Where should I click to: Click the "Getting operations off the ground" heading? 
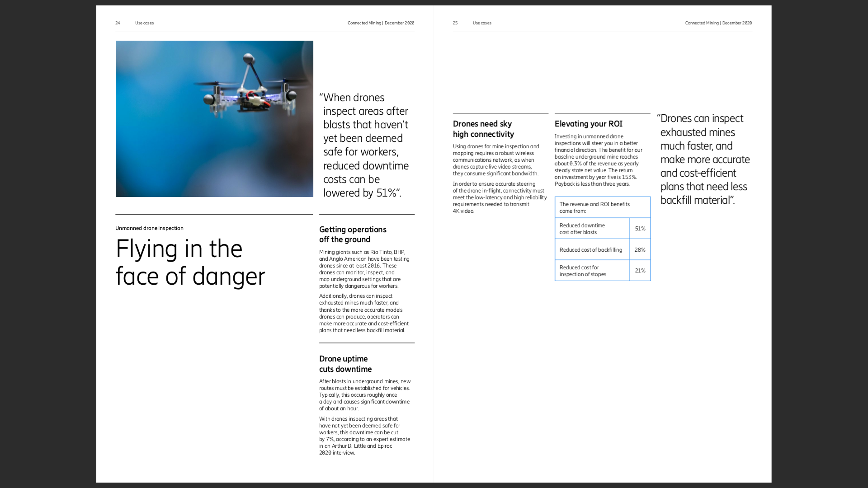coord(353,235)
